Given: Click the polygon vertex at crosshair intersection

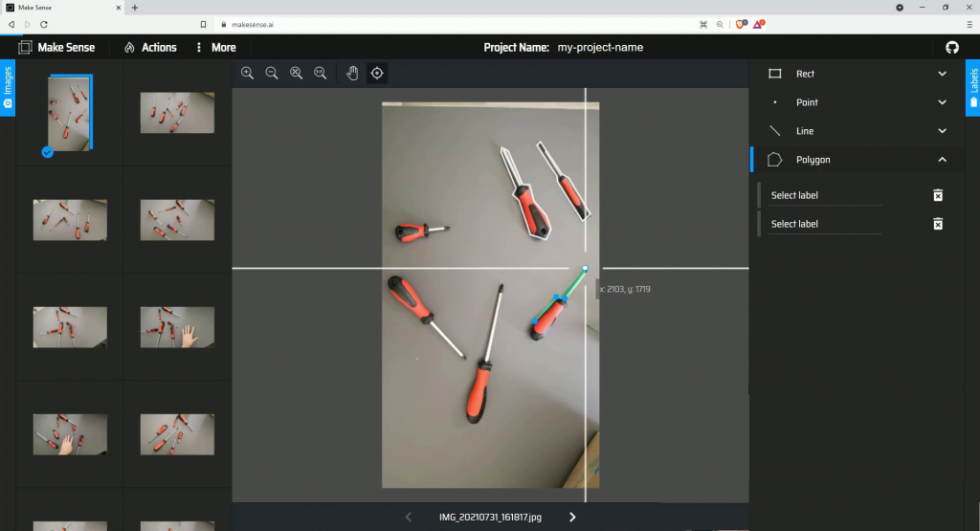Looking at the screenshot, I should click(x=585, y=269).
